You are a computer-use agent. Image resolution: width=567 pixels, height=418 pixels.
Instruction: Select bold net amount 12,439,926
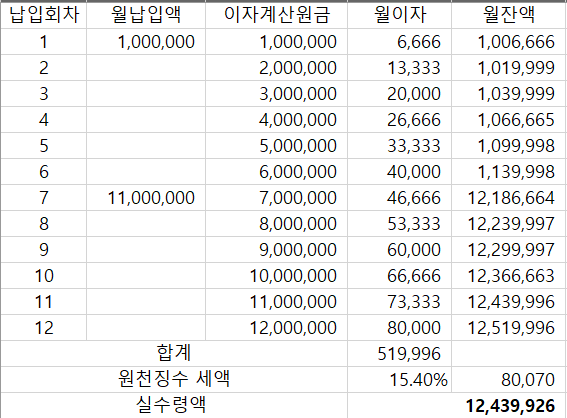coord(457,405)
